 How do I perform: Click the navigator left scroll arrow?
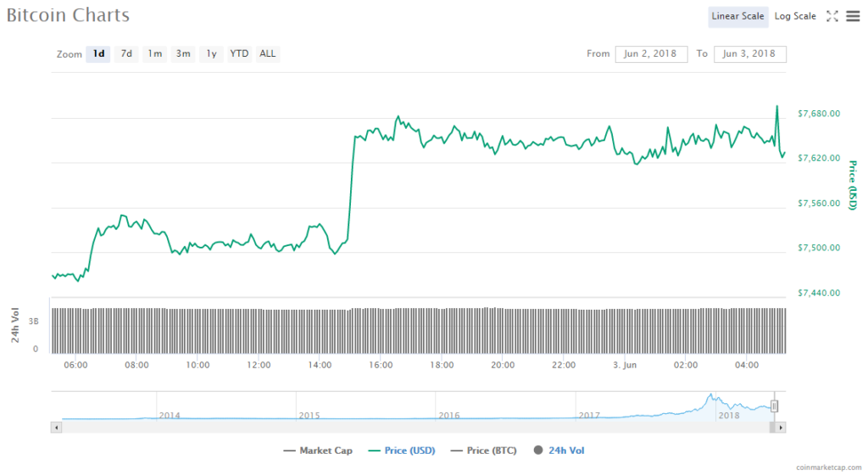point(57,428)
